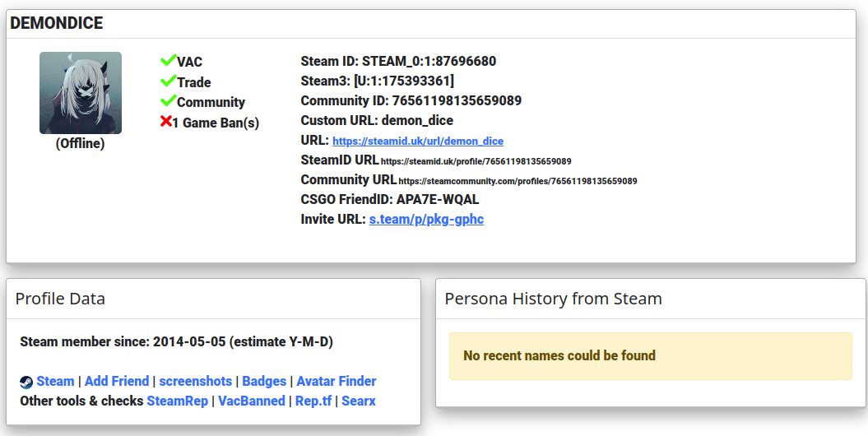Screen dimensions: 868x436
Task: Click the CSGO FriendID APA7E-WQAL text
Action: coord(390,199)
